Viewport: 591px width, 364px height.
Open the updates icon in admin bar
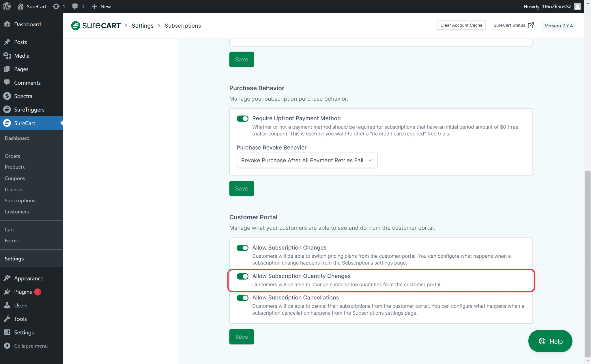[x=56, y=6]
